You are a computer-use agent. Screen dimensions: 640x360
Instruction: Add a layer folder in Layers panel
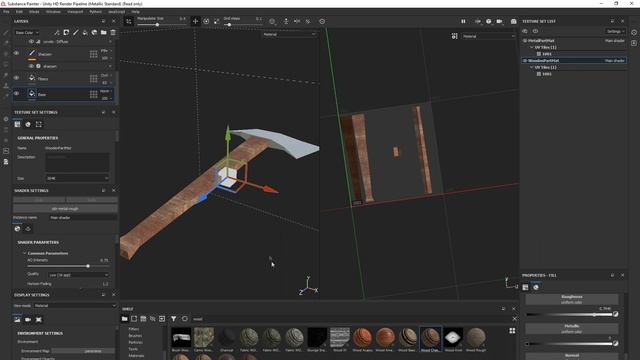point(104,32)
